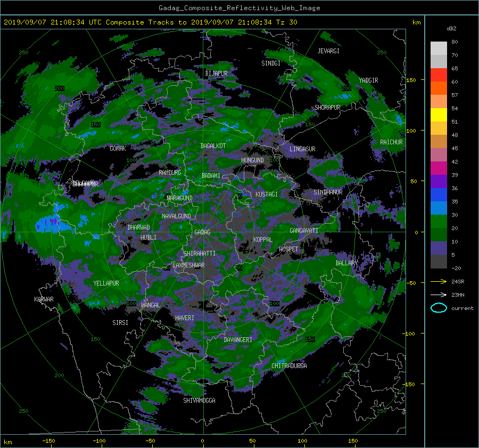The image size is (479, 448).
Task: Click the yellow 24SR arrow legend icon
Action: point(439,281)
